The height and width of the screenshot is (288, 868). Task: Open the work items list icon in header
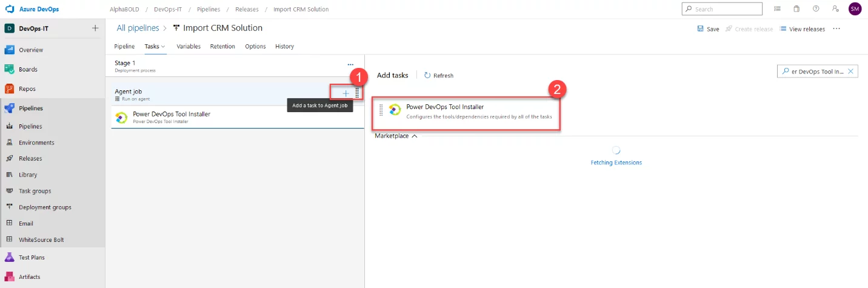click(777, 9)
